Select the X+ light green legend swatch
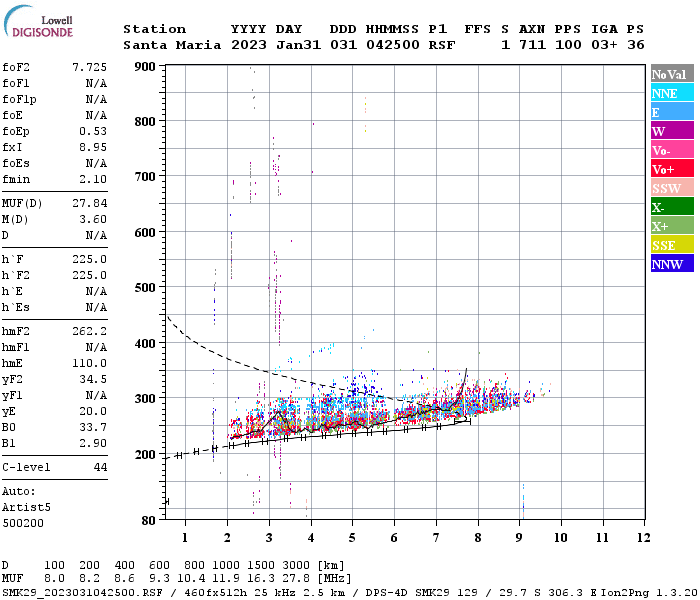The height and width of the screenshot is (600, 700). [x=672, y=225]
